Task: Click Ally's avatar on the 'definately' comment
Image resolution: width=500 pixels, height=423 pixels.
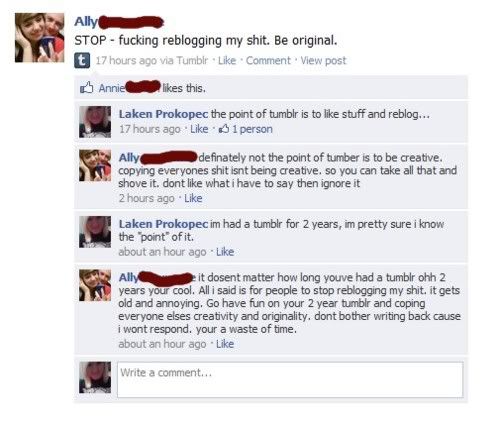Action: click(x=95, y=165)
